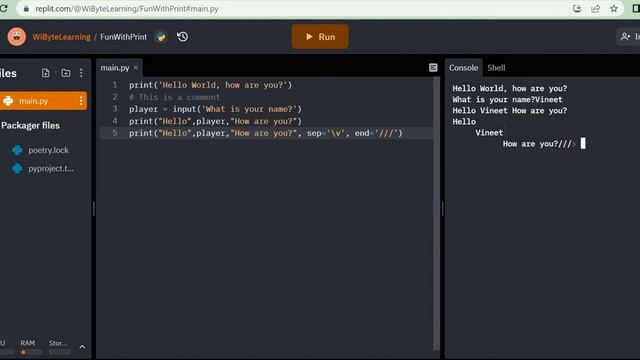
Task: Click the comment on line 2
Action: [175, 97]
